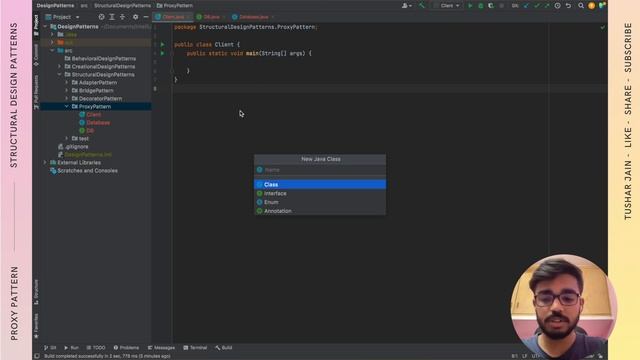Click the Build project hammer icon
This screenshot has height=360, width=640.
pyautogui.click(x=422, y=6)
